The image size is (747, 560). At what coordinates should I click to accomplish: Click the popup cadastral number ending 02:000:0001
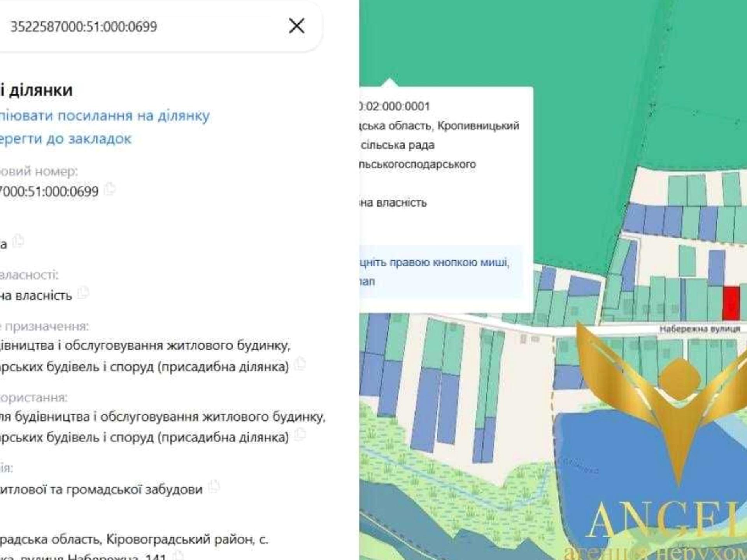point(394,106)
